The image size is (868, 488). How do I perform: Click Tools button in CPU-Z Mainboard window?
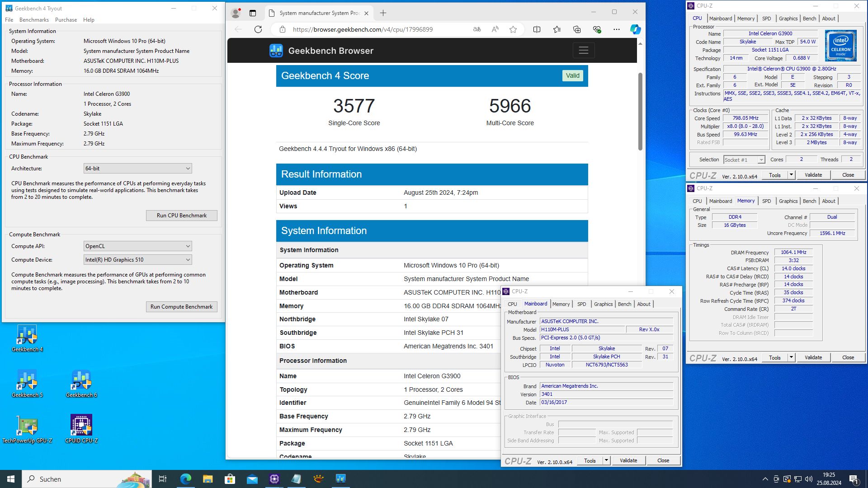(590, 460)
